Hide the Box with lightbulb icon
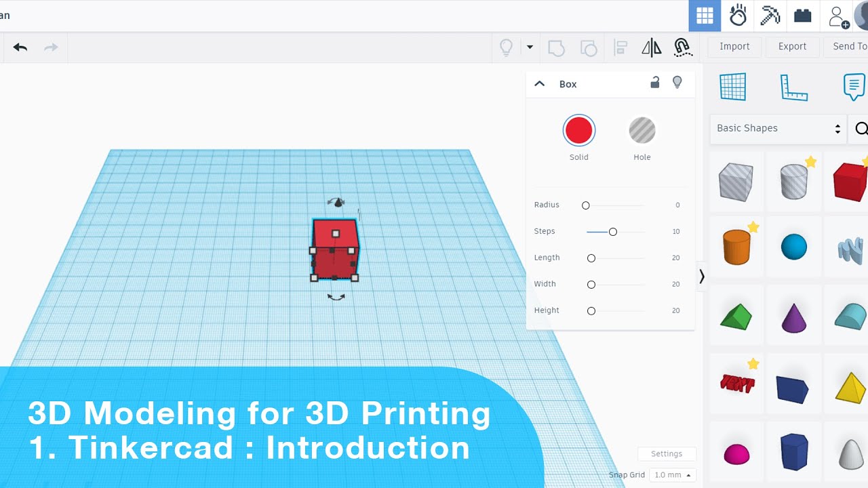 pos(677,83)
